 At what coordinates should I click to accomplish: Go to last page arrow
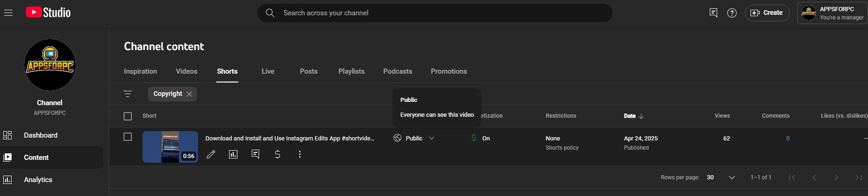pos(858,177)
